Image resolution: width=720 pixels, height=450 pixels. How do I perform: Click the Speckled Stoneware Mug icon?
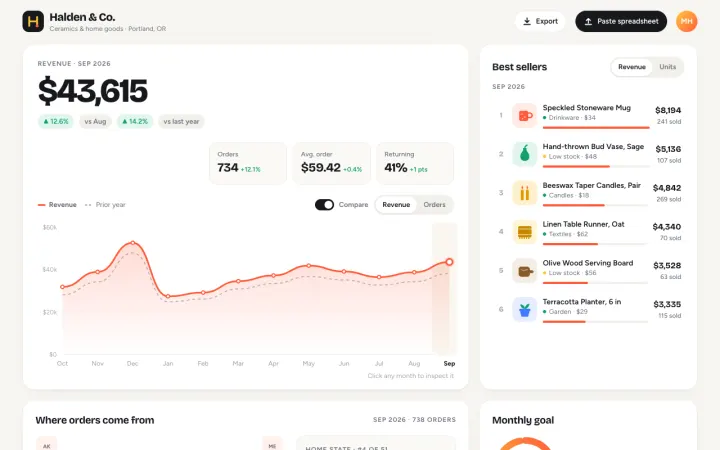point(524,115)
